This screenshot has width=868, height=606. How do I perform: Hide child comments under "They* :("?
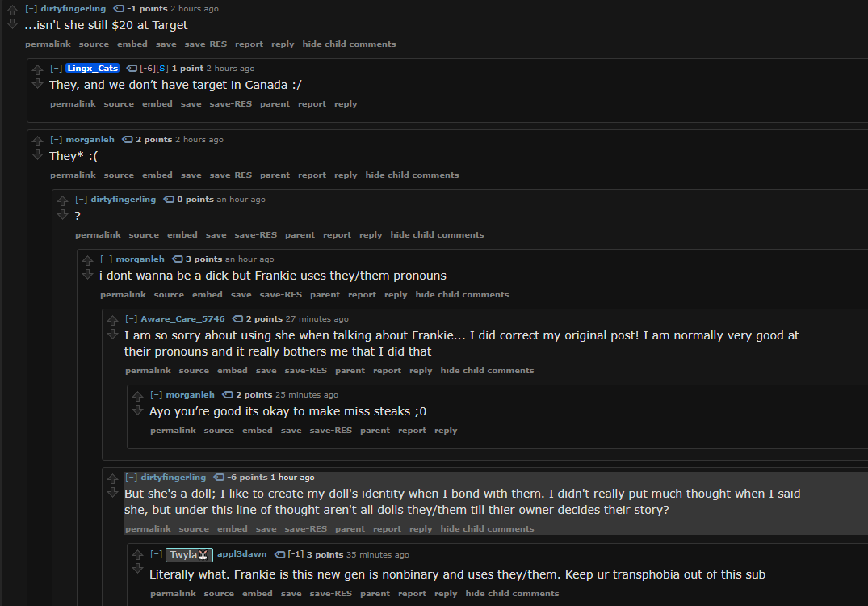pos(412,175)
